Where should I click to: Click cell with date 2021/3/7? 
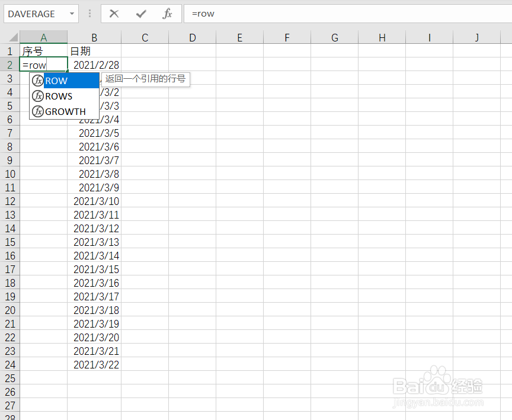pos(94,160)
